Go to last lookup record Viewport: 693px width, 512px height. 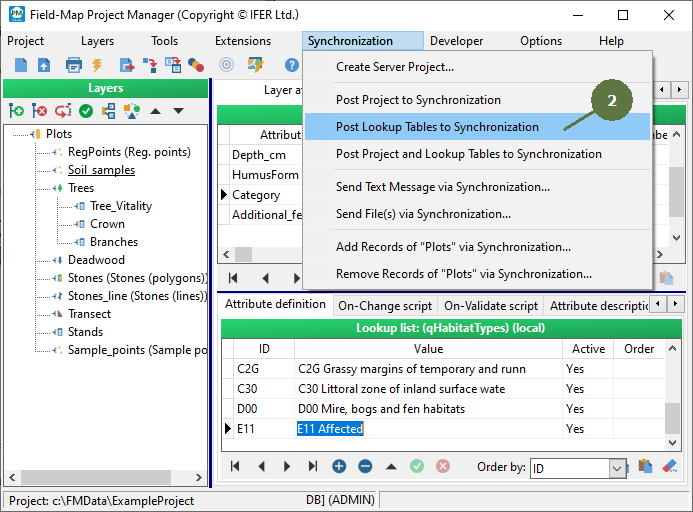pos(313,466)
